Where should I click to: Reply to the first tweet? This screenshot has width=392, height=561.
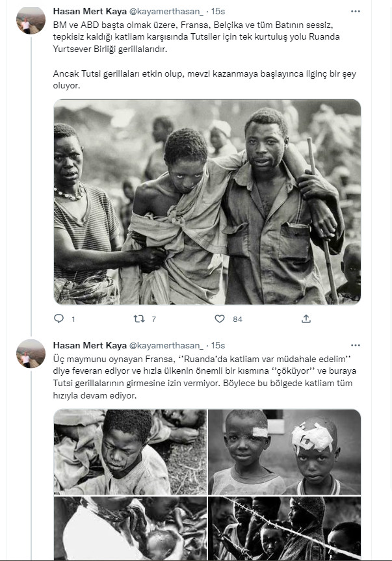59,319
